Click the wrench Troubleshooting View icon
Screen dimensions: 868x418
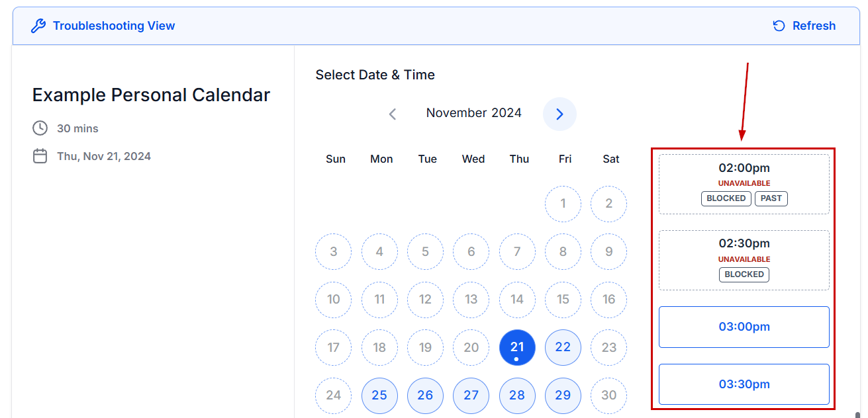click(38, 26)
